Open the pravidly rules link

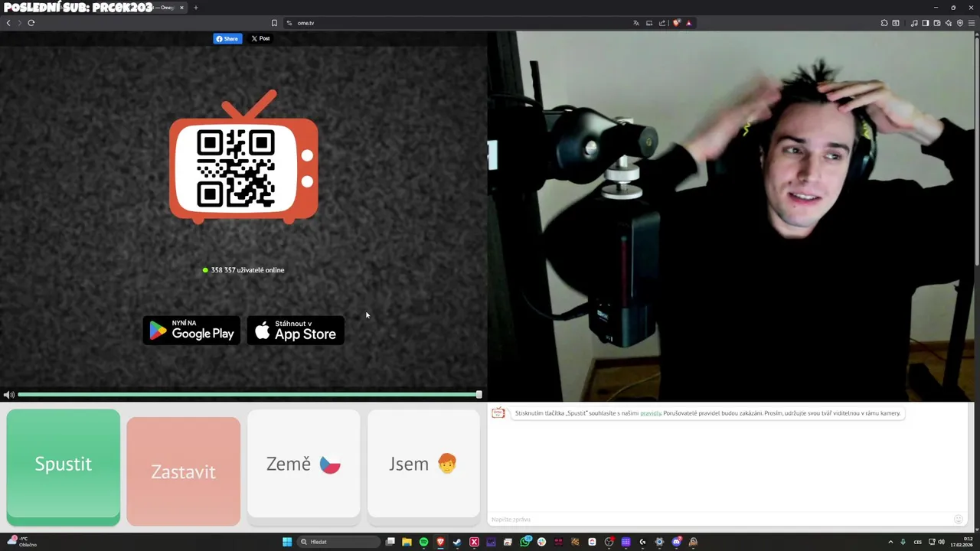(x=651, y=413)
